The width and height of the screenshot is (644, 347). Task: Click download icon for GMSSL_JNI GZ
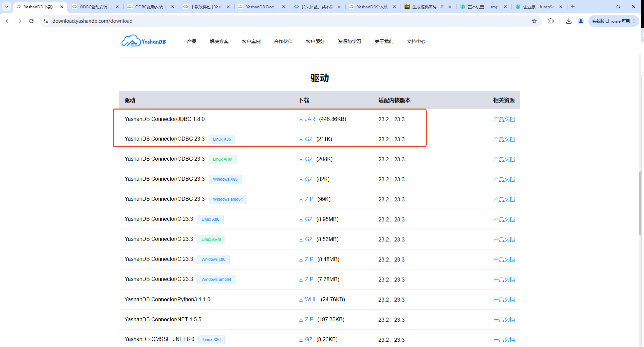click(301, 340)
